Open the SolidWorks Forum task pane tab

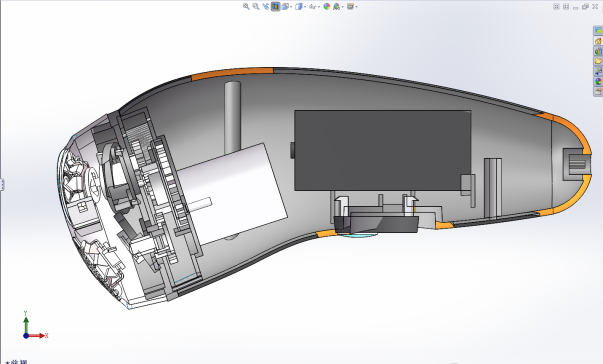[598, 31]
